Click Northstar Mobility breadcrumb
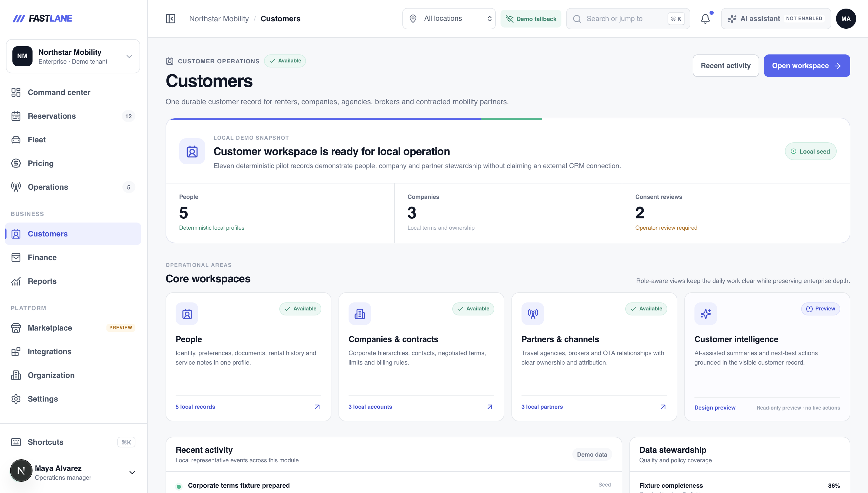This screenshot has width=868, height=493. [219, 19]
